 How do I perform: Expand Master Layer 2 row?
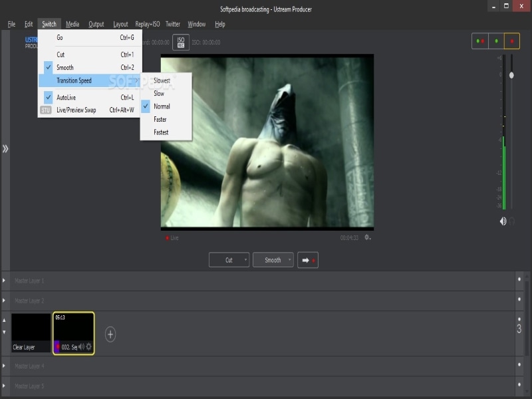click(x=4, y=301)
